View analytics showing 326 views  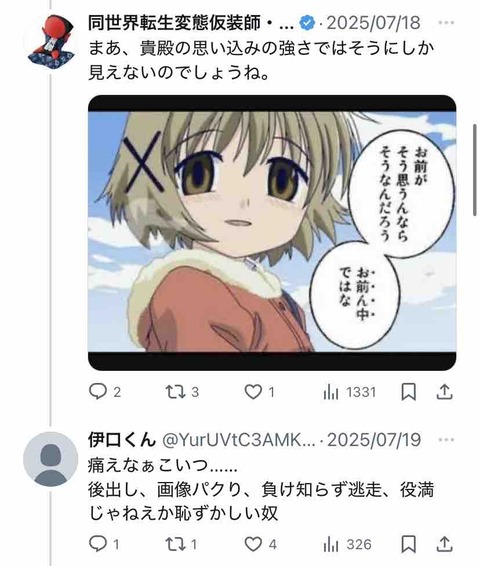point(347,544)
